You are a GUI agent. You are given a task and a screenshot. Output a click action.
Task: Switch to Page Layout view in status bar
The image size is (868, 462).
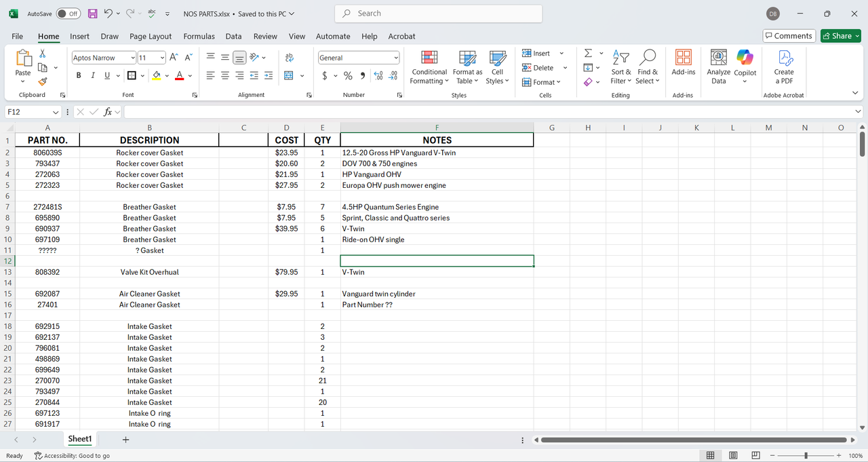(x=733, y=455)
